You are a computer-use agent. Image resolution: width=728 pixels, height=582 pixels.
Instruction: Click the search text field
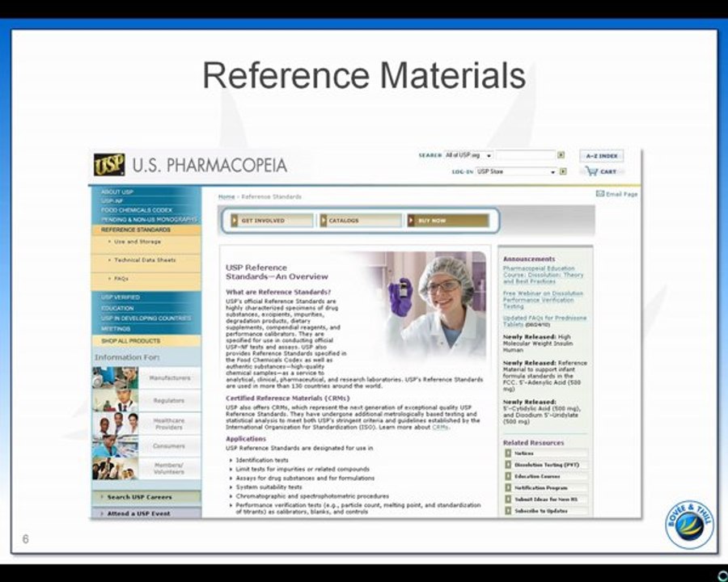click(526, 155)
